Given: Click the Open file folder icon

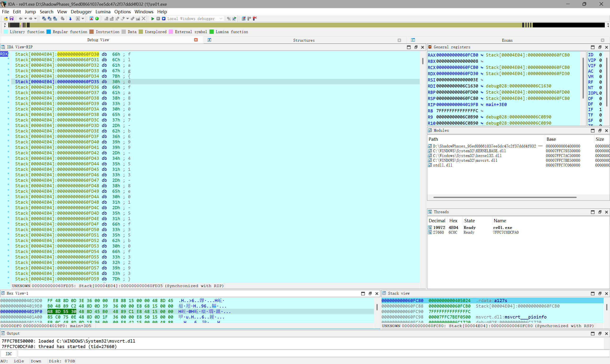Looking at the screenshot, I should point(6,19).
